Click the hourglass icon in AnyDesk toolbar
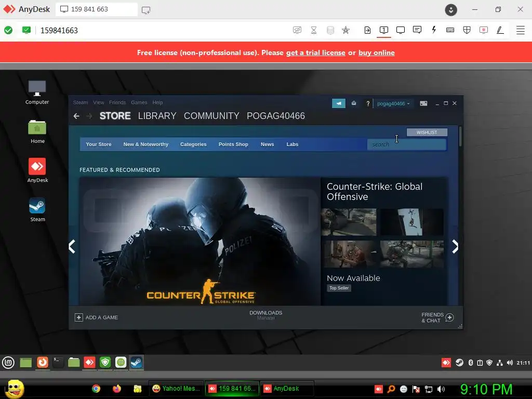 [314, 30]
